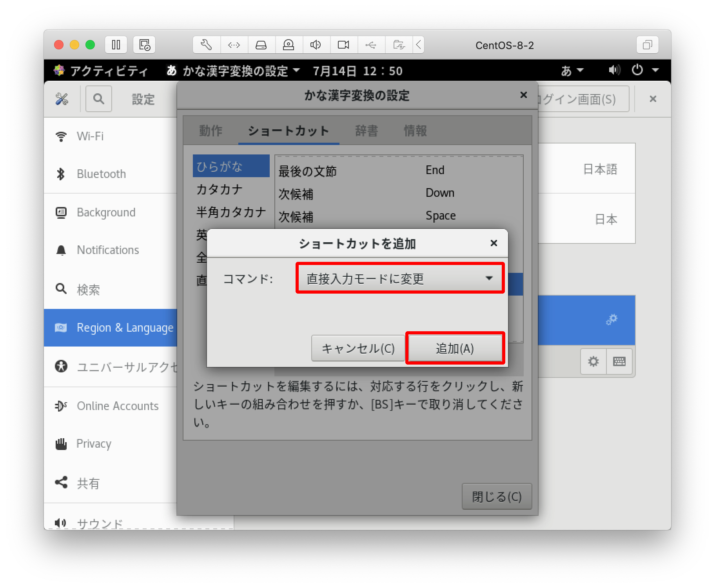Select Privacy in the settings sidebar
The image size is (715, 588).
(111, 444)
